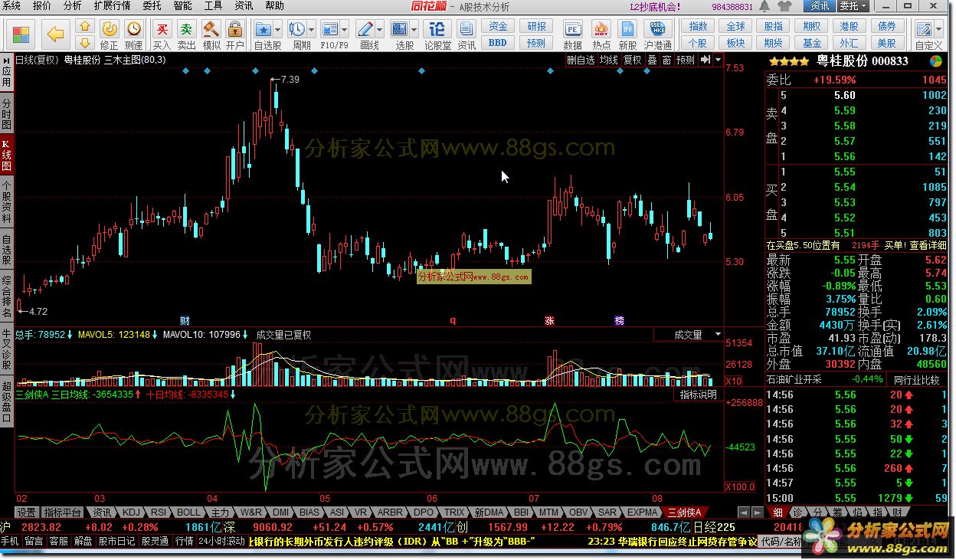The height and width of the screenshot is (560, 956).
Task: Switch to the 分时图 sidebar tab
Action: click(x=7, y=114)
